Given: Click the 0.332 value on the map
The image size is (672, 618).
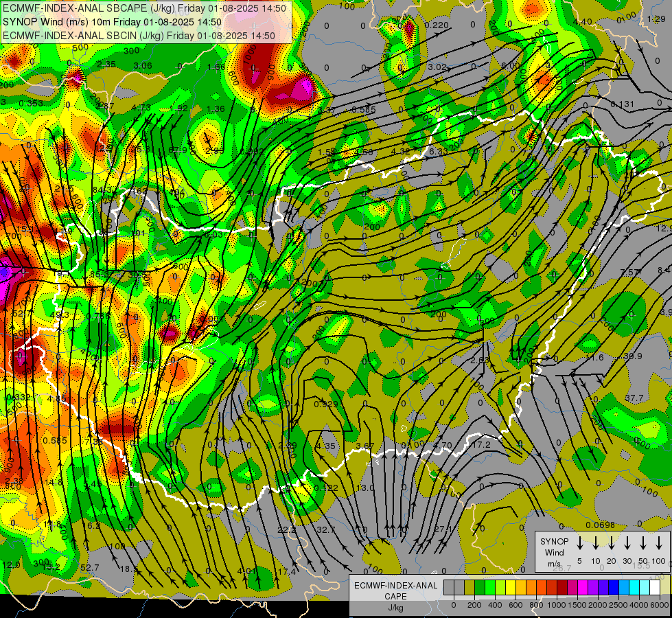Looking at the screenshot, I should pos(19,398).
